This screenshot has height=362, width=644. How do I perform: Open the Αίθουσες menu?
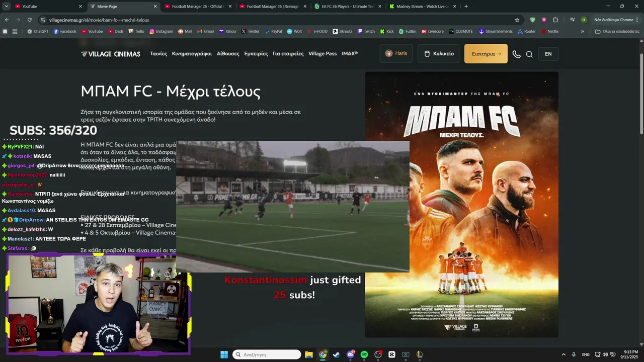coord(228,54)
